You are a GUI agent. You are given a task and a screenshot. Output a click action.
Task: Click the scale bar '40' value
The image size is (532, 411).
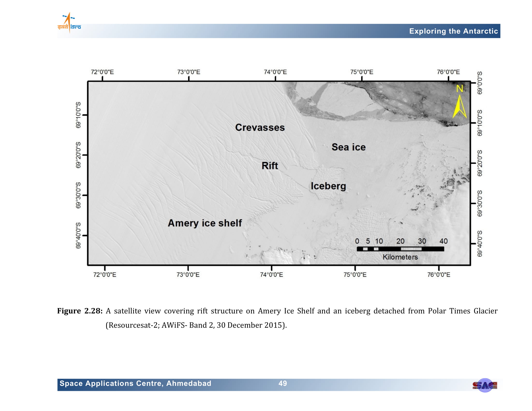click(x=443, y=241)
